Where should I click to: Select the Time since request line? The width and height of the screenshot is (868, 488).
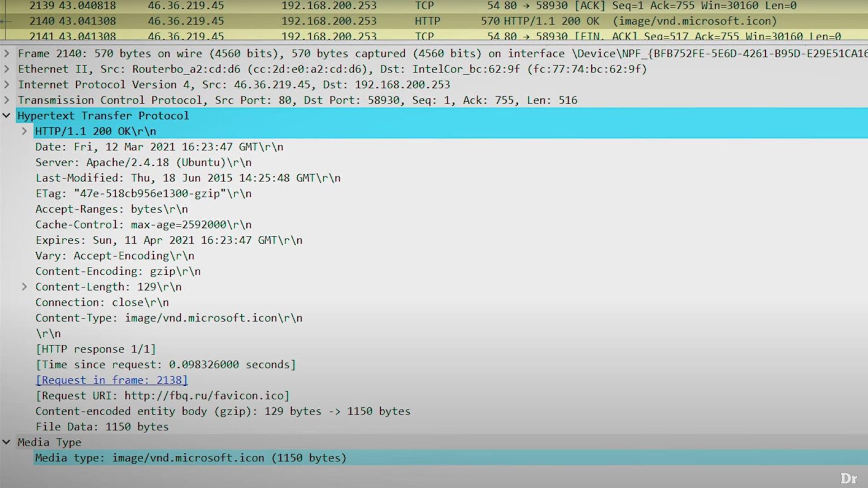[x=166, y=365]
